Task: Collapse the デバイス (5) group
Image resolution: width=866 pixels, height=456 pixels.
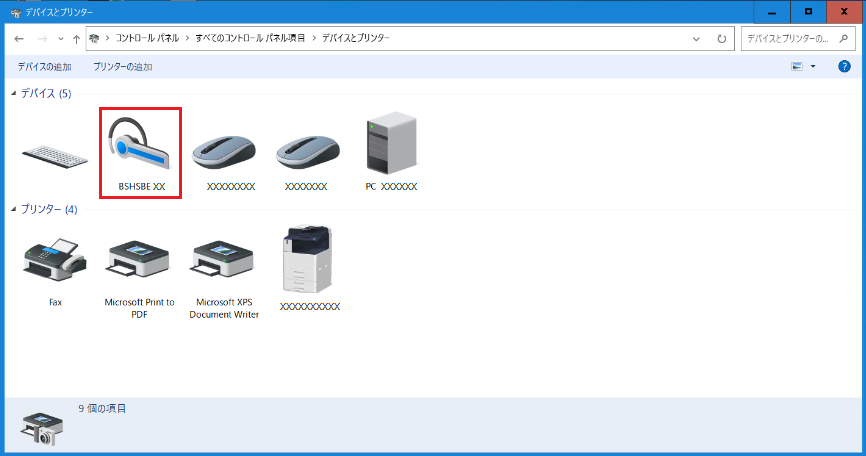Action: click(13, 93)
